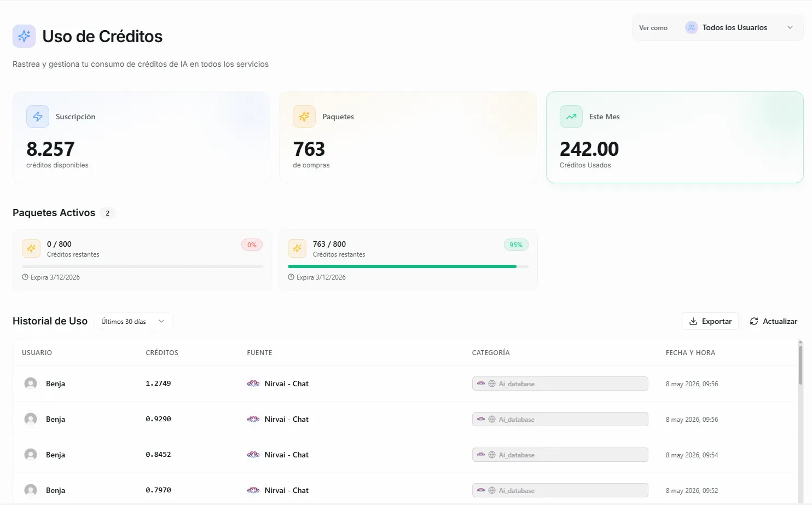Viewport: 812px width, 505px height.
Task: Click the credits value 1.2749
Action: (x=158, y=384)
